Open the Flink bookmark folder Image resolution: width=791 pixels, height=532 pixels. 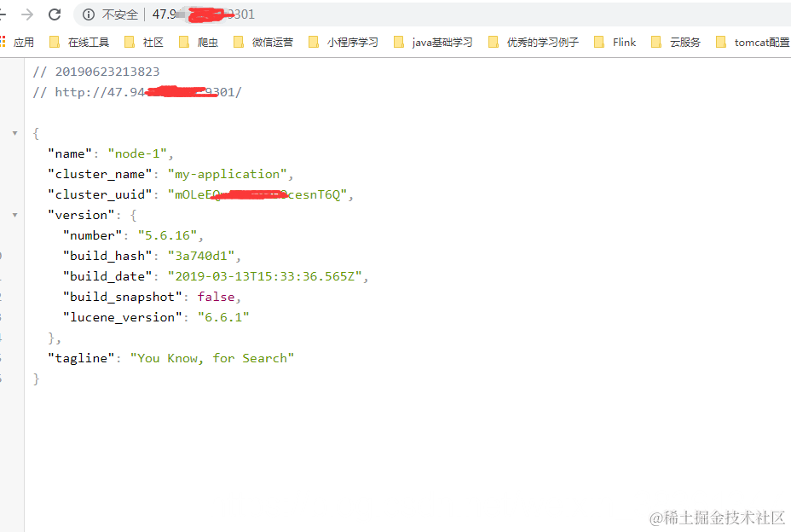point(615,43)
